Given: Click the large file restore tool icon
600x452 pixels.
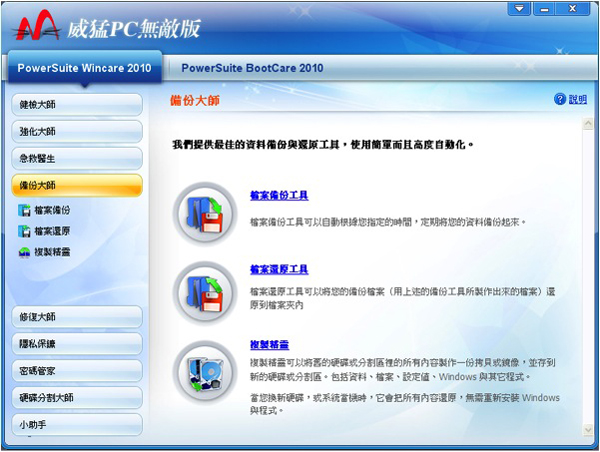Looking at the screenshot, I should 205,293.
